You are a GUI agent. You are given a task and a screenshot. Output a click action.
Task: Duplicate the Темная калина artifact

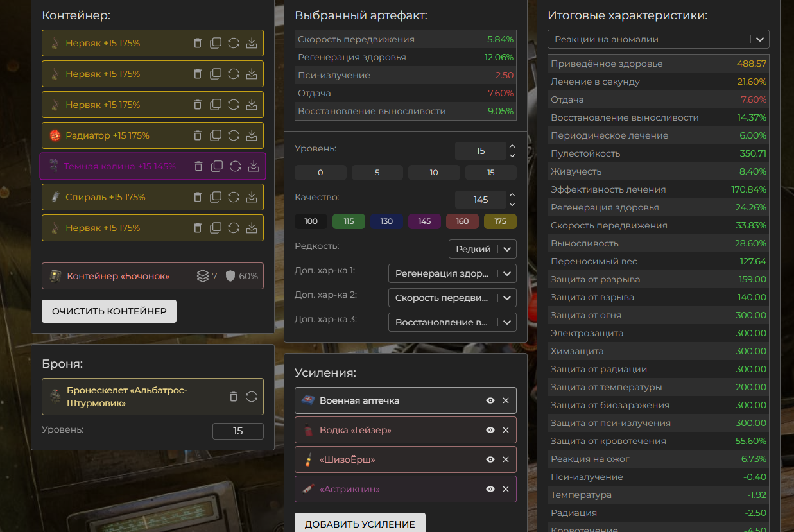coord(217,166)
